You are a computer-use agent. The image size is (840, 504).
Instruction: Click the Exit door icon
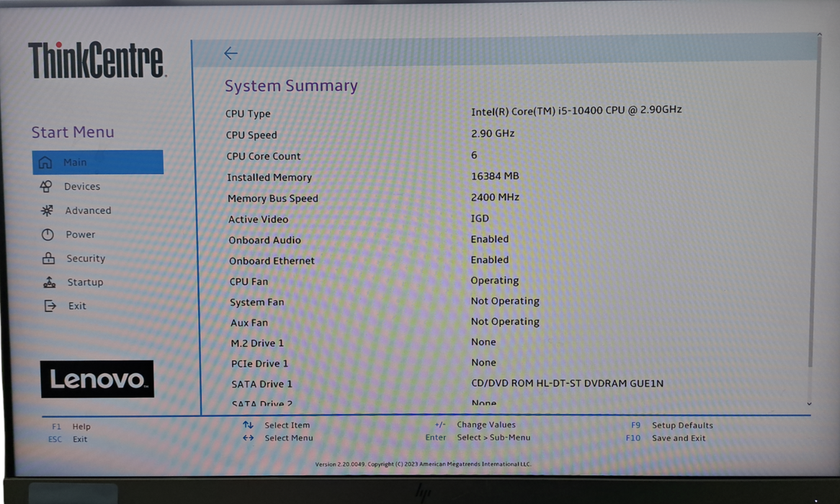tap(50, 306)
